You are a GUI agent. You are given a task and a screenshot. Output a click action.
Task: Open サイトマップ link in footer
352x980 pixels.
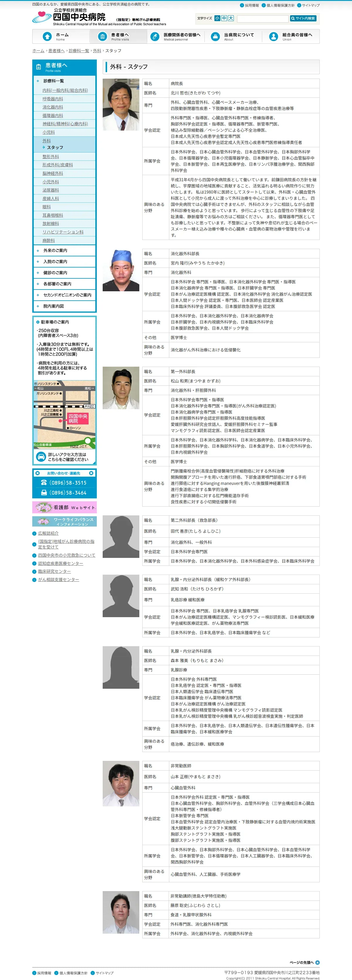coord(102,973)
